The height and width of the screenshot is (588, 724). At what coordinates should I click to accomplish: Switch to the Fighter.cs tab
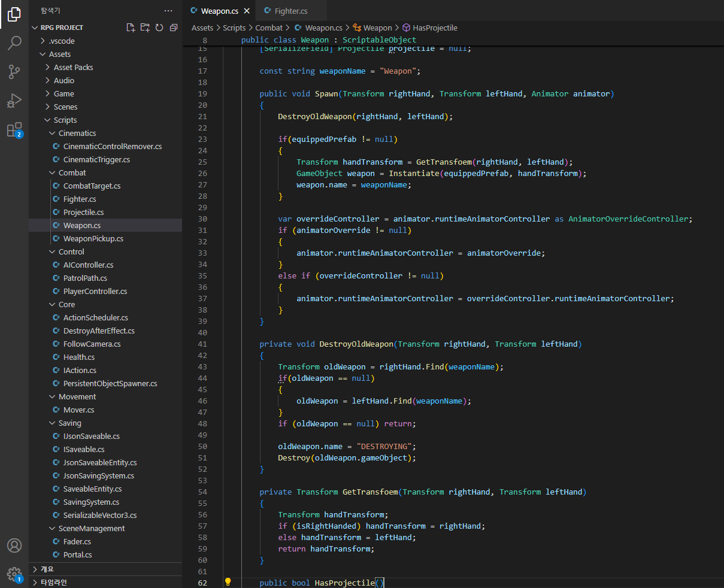coord(290,11)
